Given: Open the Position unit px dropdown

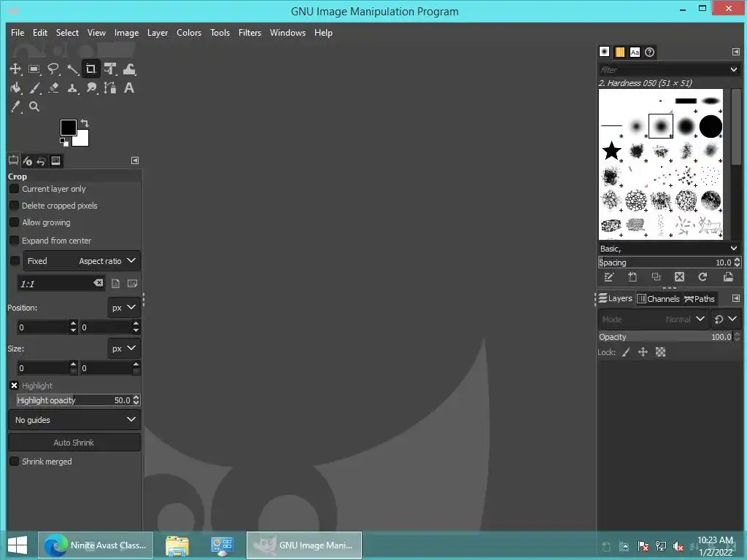Looking at the screenshot, I should coord(124,308).
